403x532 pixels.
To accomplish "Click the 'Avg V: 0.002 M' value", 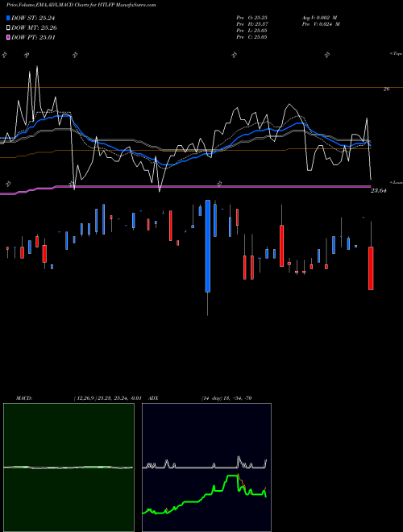I will click(x=319, y=18).
